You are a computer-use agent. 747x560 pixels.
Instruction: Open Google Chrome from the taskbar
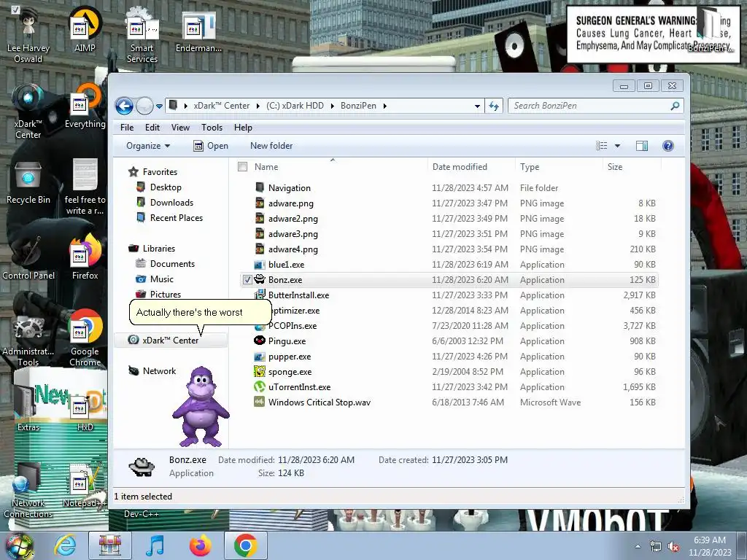pos(245,545)
